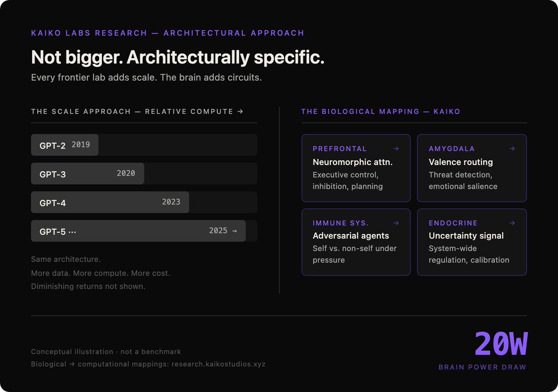Click 'Diminishing returns not shown.' text

point(88,286)
